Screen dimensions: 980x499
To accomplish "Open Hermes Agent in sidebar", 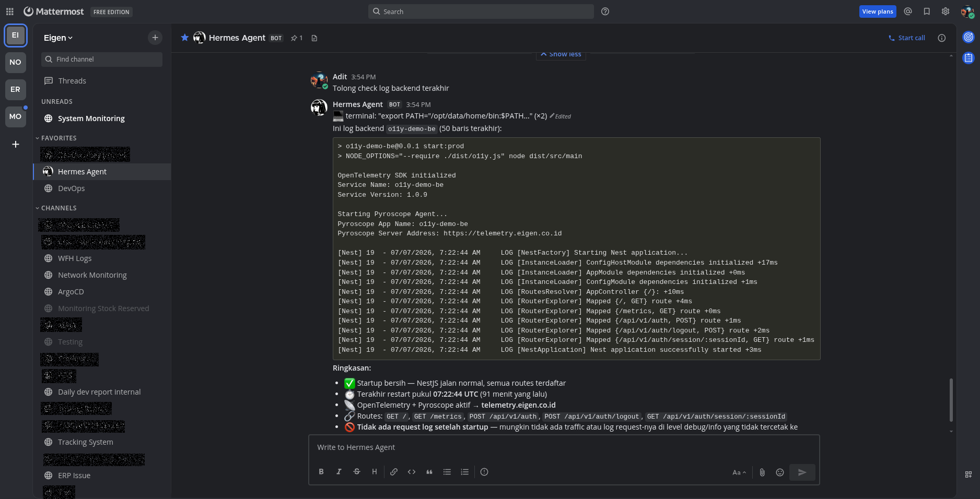I will [102, 172].
